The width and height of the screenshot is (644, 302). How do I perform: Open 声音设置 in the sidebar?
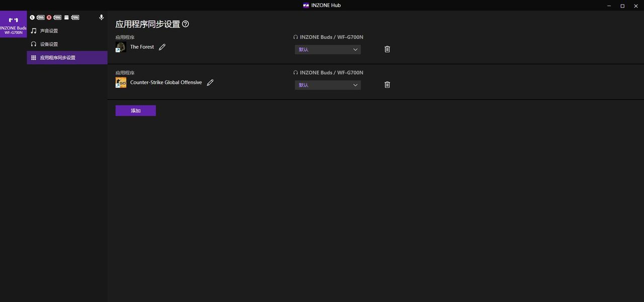click(x=67, y=31)
